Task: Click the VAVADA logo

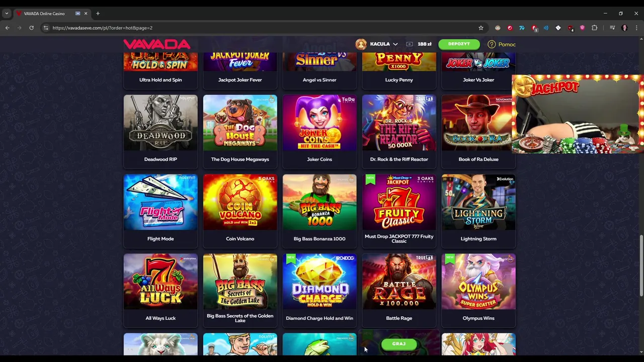Action: click(x=156, y=44)
